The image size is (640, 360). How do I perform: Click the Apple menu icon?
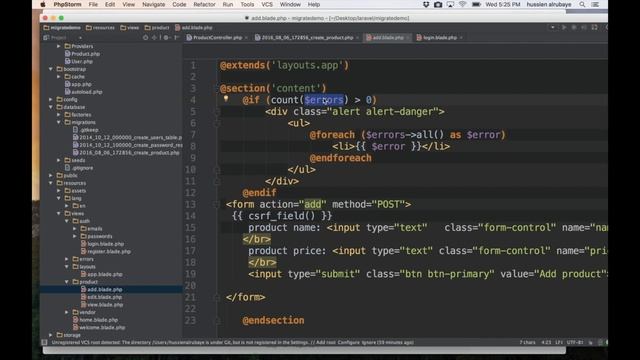[43, 4]
